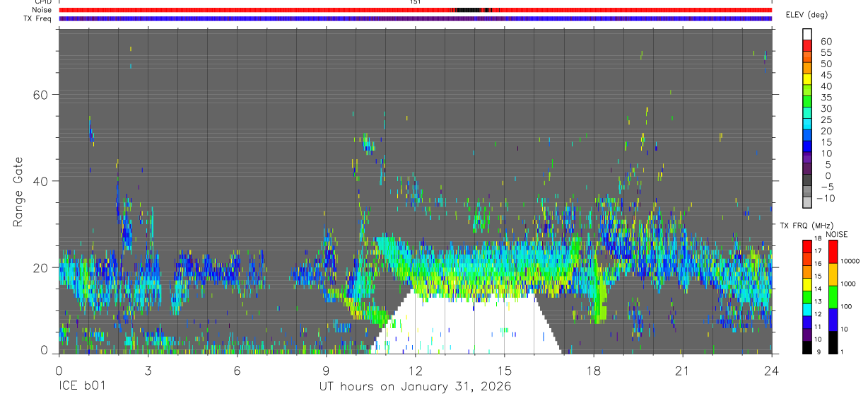Click the '45' ELEV scale value
The width and height of the screenshot is (868, 401).
pyautogui.click(x=825, y=76)
